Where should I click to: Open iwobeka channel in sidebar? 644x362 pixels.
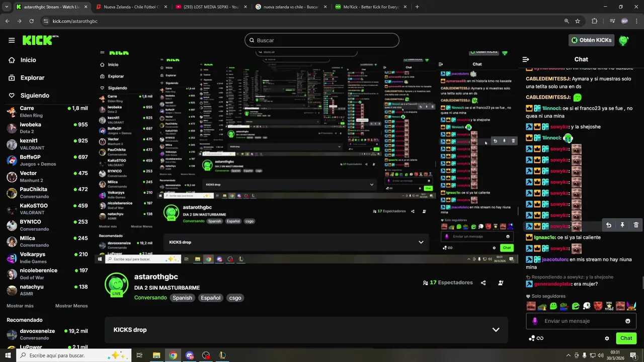point(47,128)
